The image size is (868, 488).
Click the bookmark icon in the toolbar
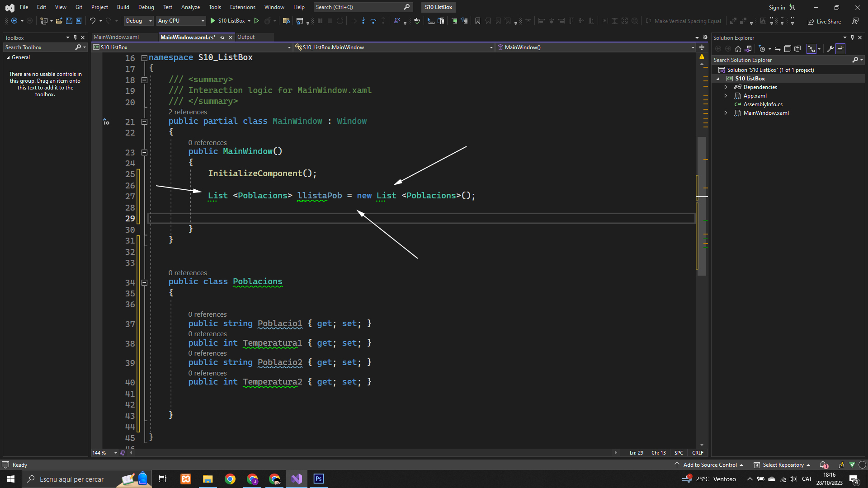click(478, 21)
